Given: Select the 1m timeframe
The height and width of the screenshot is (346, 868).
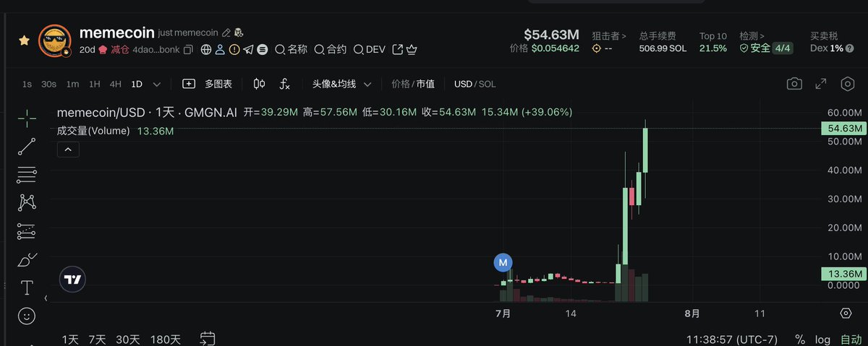Looking at the screenshot, I should coord(72,84).
